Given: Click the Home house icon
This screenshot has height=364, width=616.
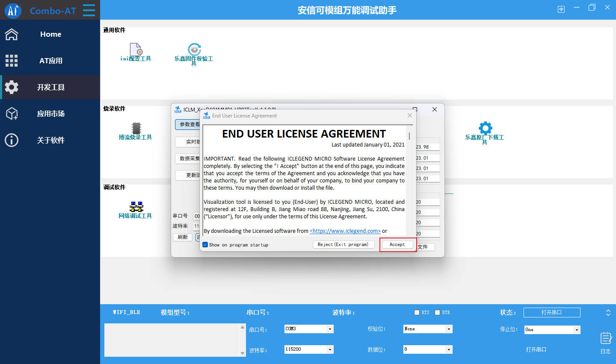Looking at the screenshot, I should (x=12, y=34).
